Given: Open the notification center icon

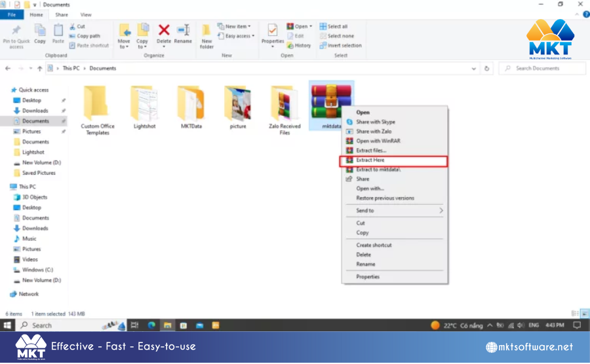Looking at the screenshot, I should [x=577, y=325].
